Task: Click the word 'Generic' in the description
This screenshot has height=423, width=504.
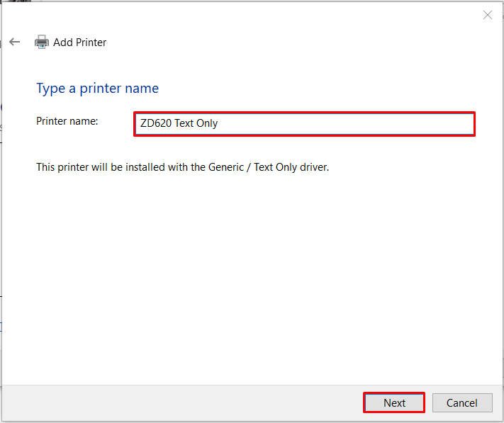Action: click(226, 167)
